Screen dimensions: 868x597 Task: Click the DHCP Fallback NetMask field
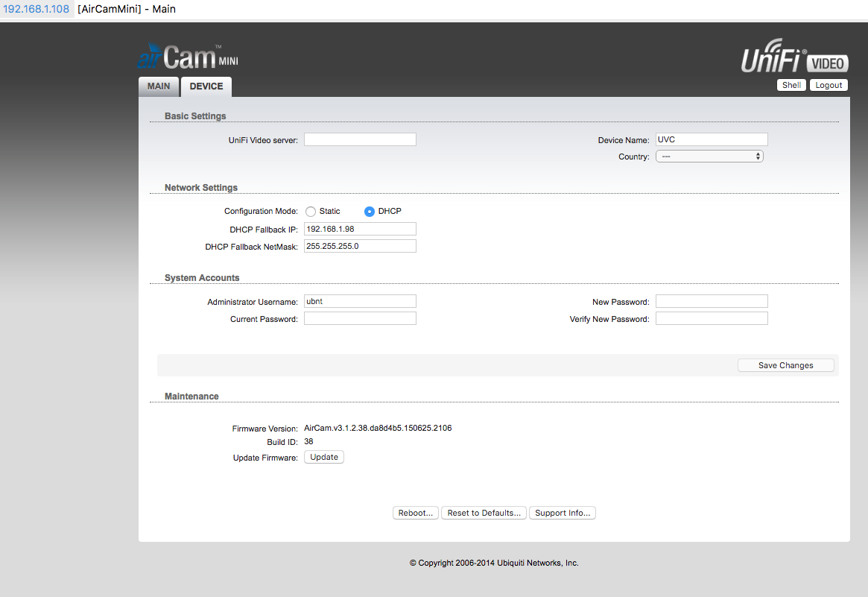tap(360, 247)
